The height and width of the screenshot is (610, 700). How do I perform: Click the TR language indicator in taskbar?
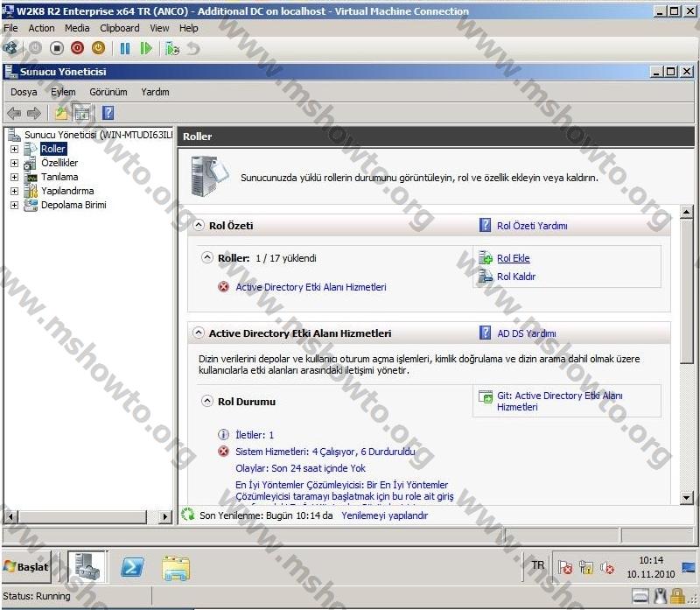537,565
